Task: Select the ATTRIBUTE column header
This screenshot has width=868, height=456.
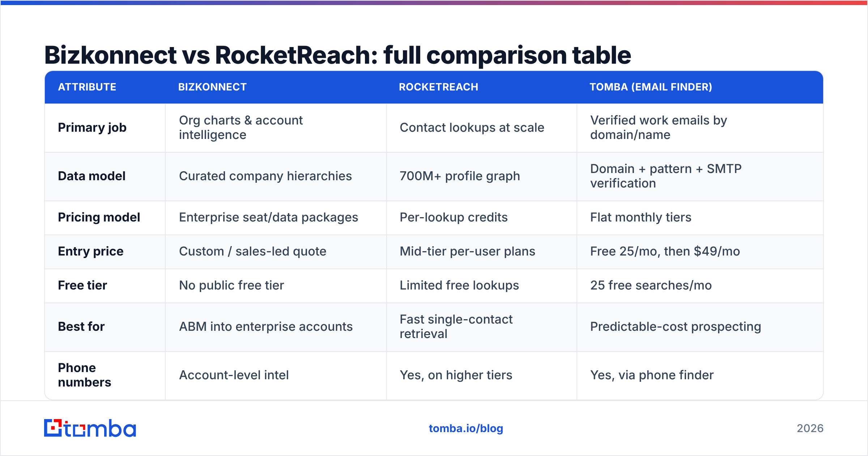Action: click(x=87, y=87)
